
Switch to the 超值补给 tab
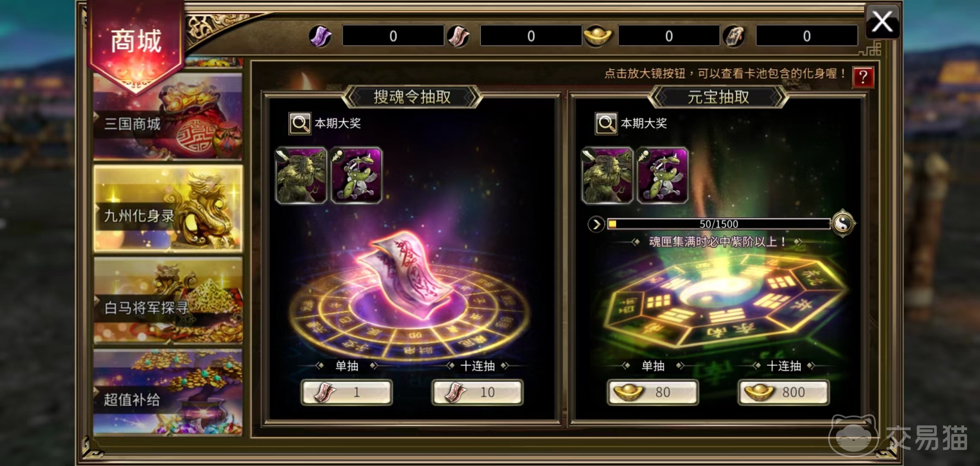[x=168, y=393]
